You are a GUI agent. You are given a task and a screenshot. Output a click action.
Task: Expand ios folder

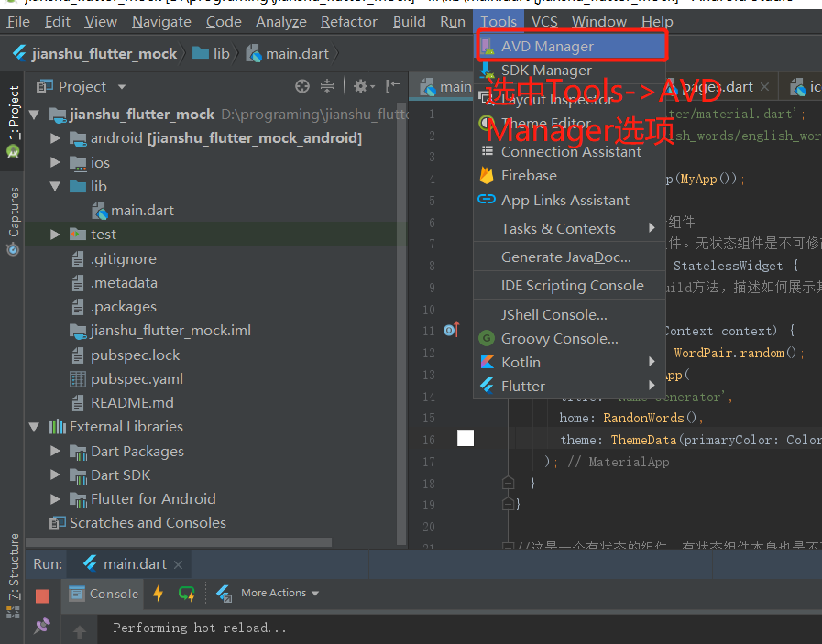coord(54,162)
